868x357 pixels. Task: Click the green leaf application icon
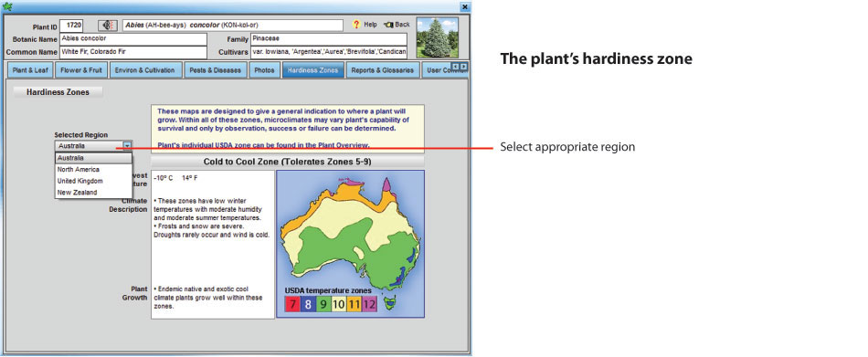[x=7, y=6]
